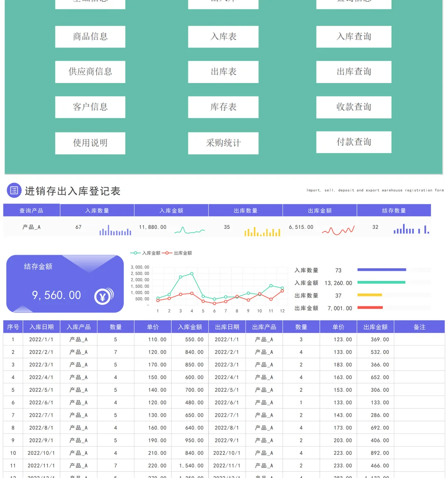The width and height of the screenshot is (448, 478).
Task: Click the 入库查询 button
Action: (x=354, y=36)
